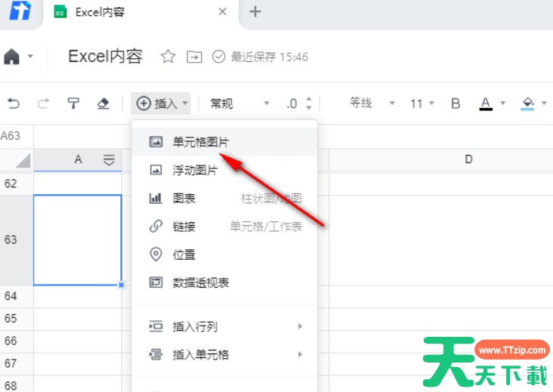Star the Excel内容 document as favorite

point(168,57)
